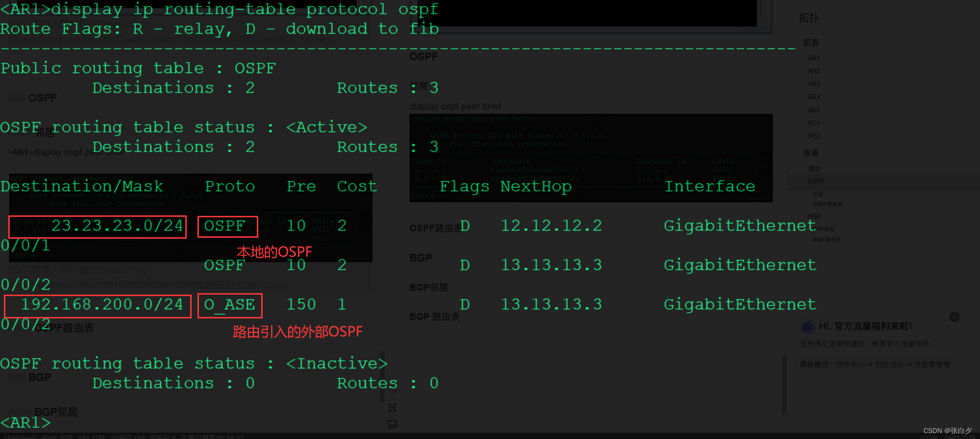Click the 'display ip routing-table protocol ospf' command
Screen dimensions: 980x439
pyautogui.click(x=245, y=9)
